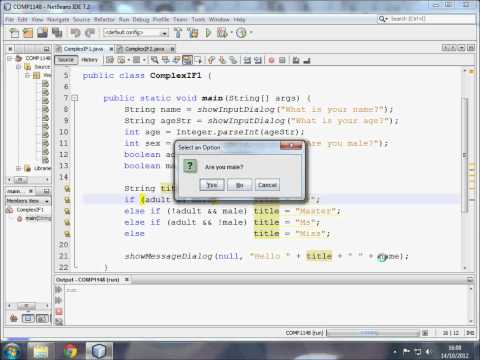Viewport: 480px width, 360px height.
Task: Open the Navigate menu
Action: click(x=58, y=20)
